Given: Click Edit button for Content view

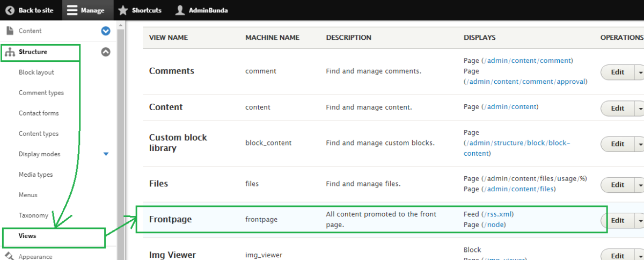Looking at the screenshot, I should coord(618,108).
